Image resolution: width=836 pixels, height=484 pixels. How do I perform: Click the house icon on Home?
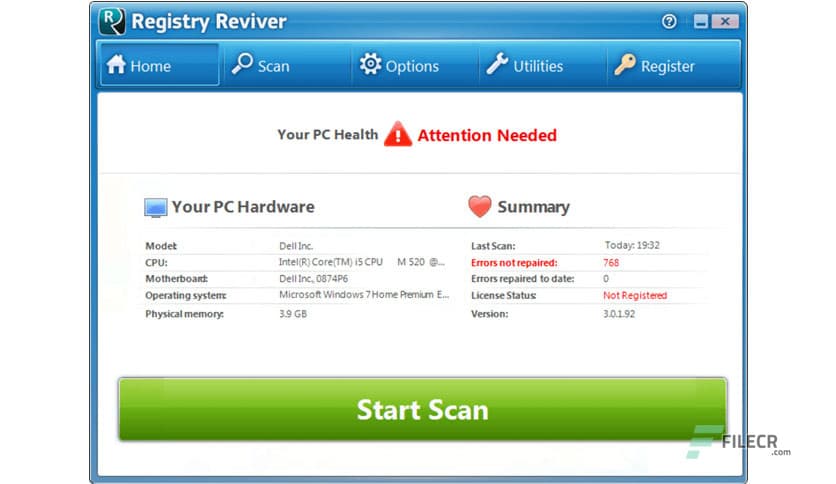click(116, 64)
